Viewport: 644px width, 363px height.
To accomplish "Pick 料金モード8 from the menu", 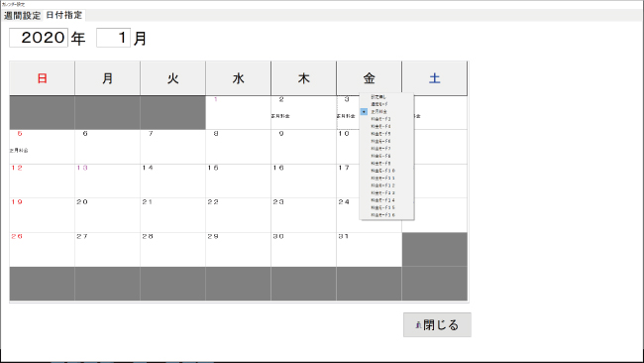I will pyautogui.click(x=386, y=157).
